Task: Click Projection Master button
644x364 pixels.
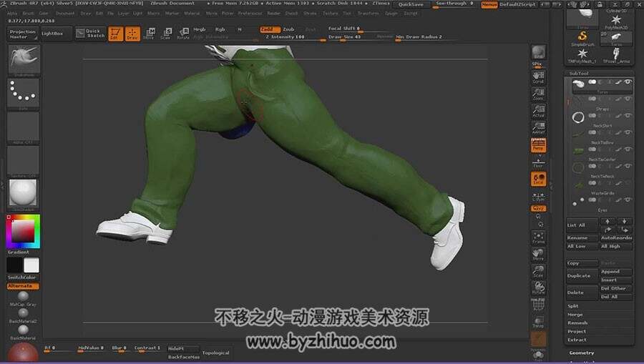Action: tap(23, 34)
